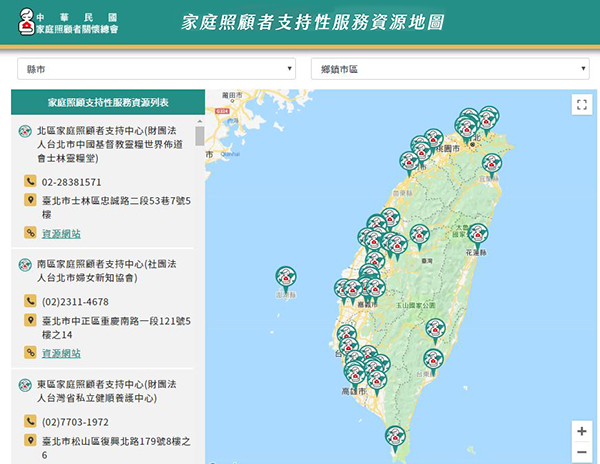Screen dimensions: 600x464
Task: Toggle fullscreen view on the map
Action: [x=582, y=105]
